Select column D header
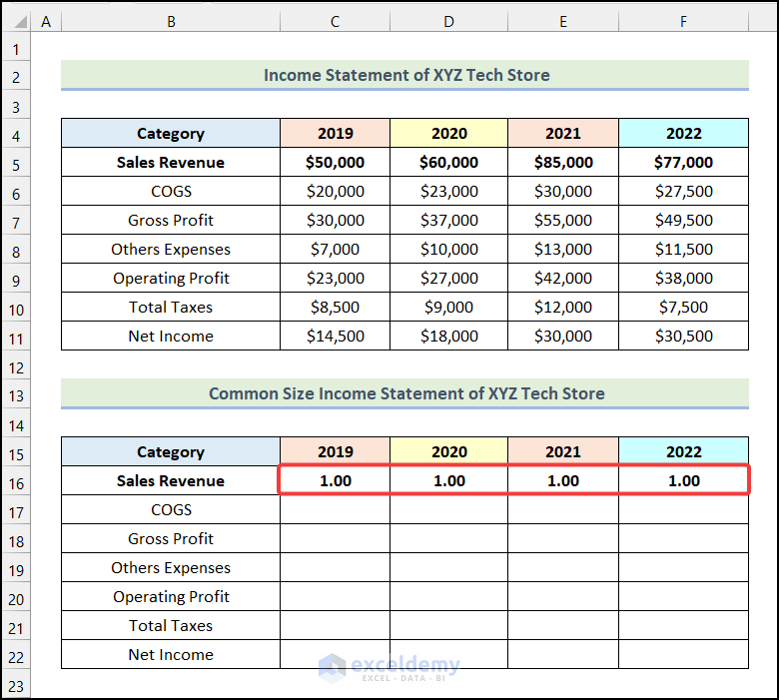 (449, 21)
